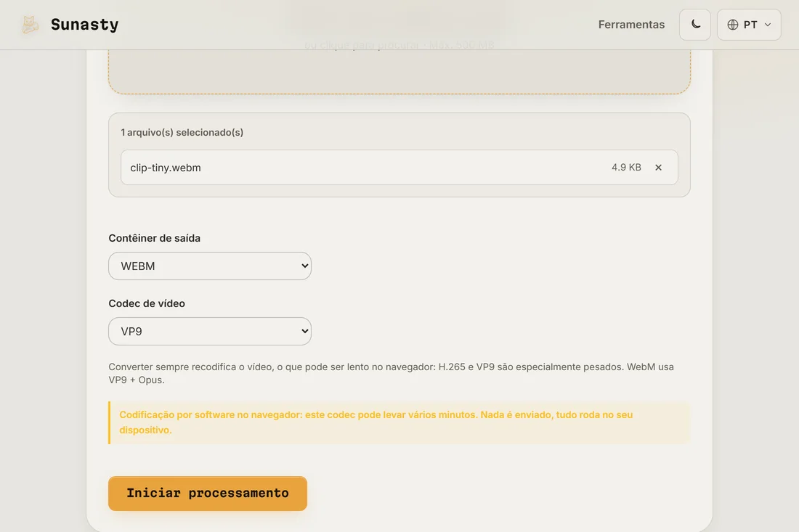This screenshot has width=799, height=532.
Task: Open the Codec de vídeo VP9 dropdown
Action: (x=210, y=332)
